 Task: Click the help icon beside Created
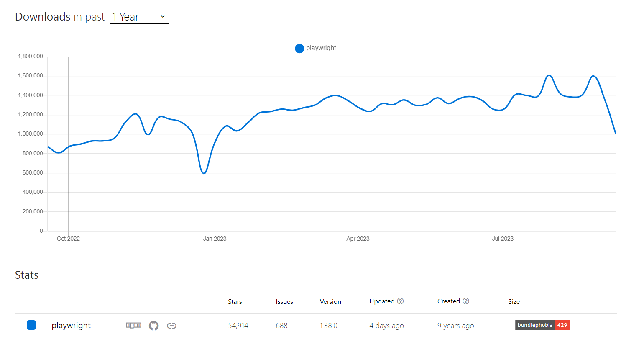[466, 301]
